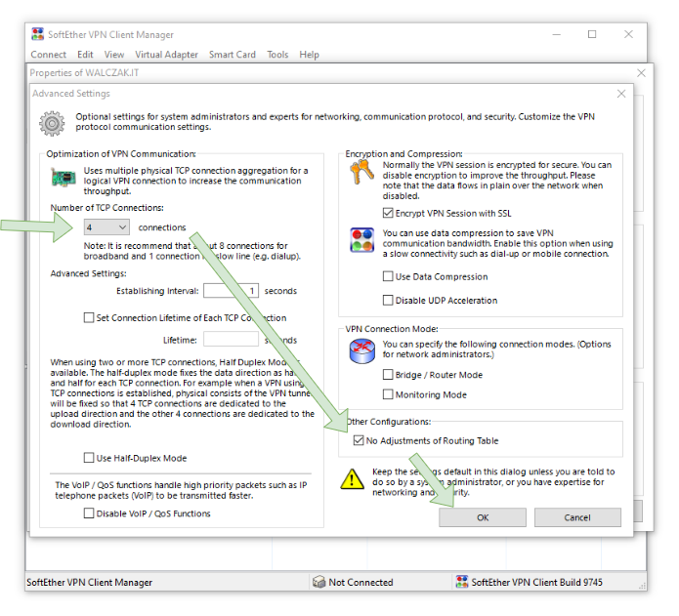Viewport: 679px width, 616px height.
Task: Close the Properties of WALCZAK.IT window
Action: (x=641, y=73)
